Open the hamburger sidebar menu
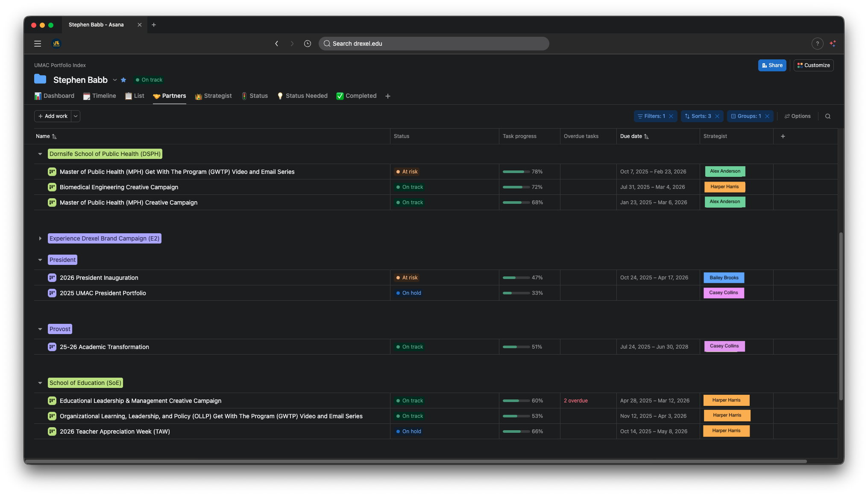Viewport: 868px width, 496px height. tap(37, 43)
